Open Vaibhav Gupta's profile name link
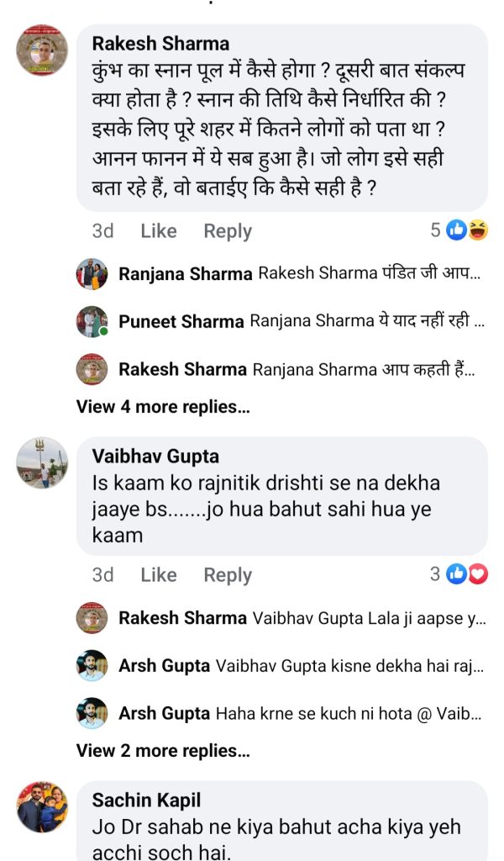 155,457
